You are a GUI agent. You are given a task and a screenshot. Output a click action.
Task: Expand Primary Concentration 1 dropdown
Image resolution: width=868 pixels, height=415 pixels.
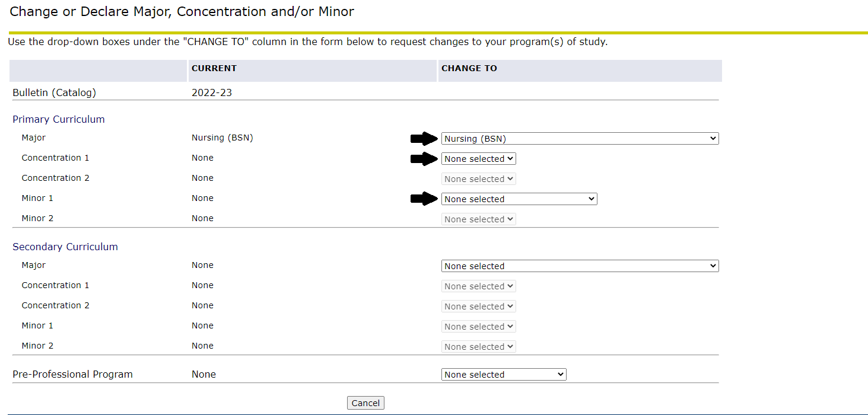pyautogui.click(x=478, y=159)
